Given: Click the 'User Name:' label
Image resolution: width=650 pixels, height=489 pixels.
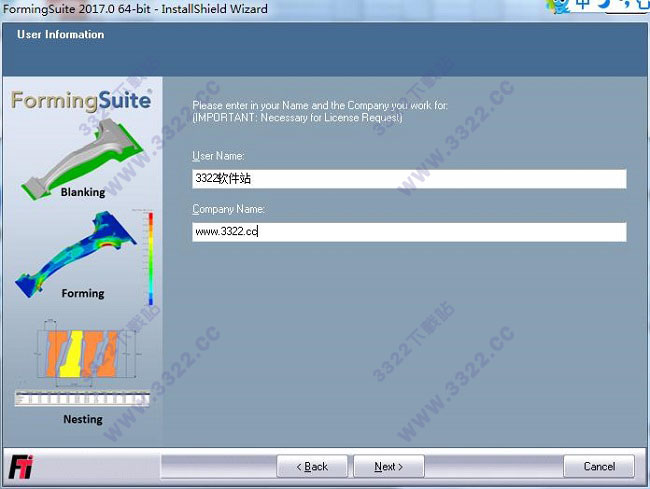Looking at the screenshot, I should point(218,156).
